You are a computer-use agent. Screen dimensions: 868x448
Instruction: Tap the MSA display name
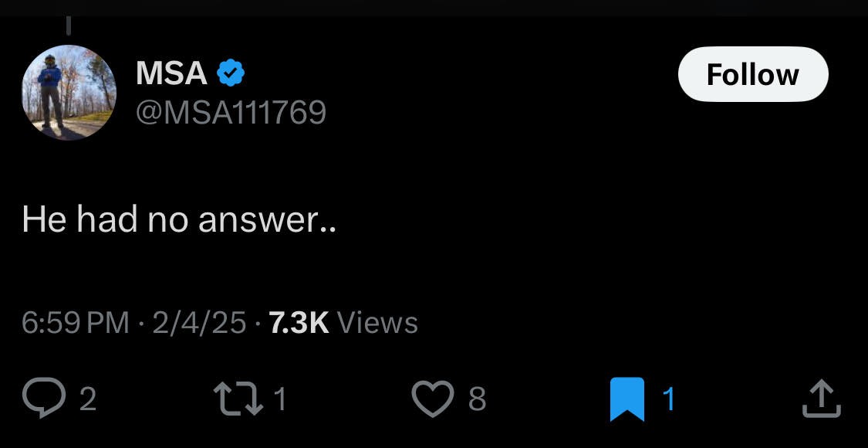pyautogui.click(x=171, y=74)
